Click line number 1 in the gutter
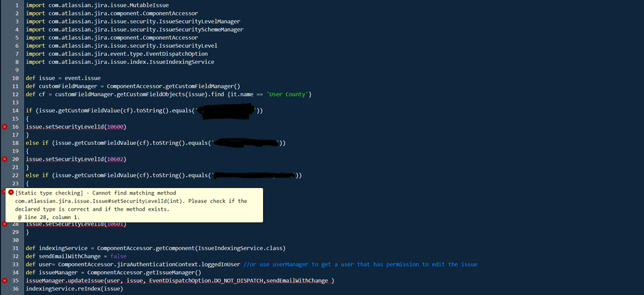Image resolution: width=644 pixels, height=295 pixels. [17, 5]
